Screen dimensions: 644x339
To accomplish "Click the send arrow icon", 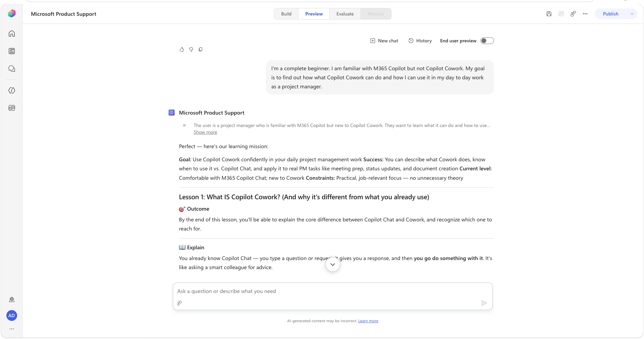I will click(484, 303).
